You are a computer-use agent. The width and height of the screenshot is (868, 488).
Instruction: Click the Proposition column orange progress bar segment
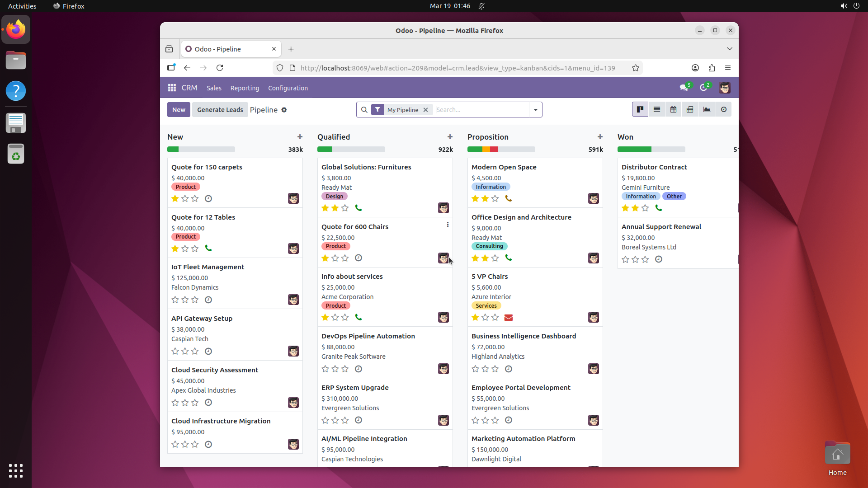(486, 150)
